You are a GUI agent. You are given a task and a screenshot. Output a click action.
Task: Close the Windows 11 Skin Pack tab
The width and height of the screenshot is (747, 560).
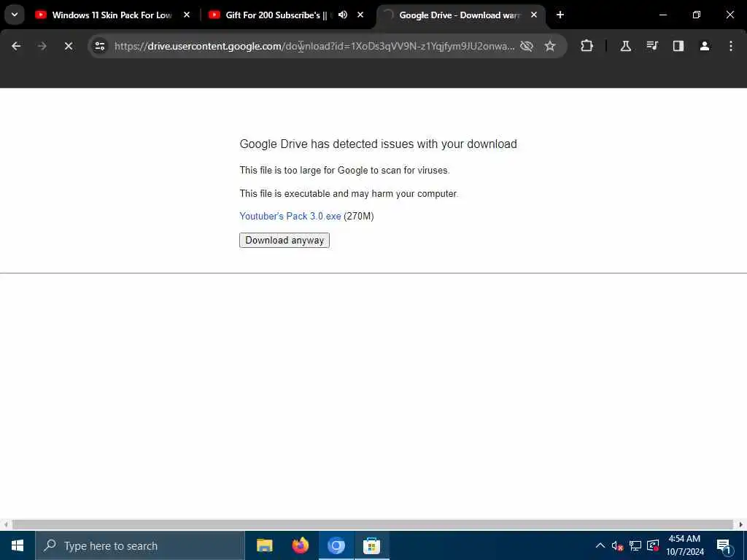[187, 15]
